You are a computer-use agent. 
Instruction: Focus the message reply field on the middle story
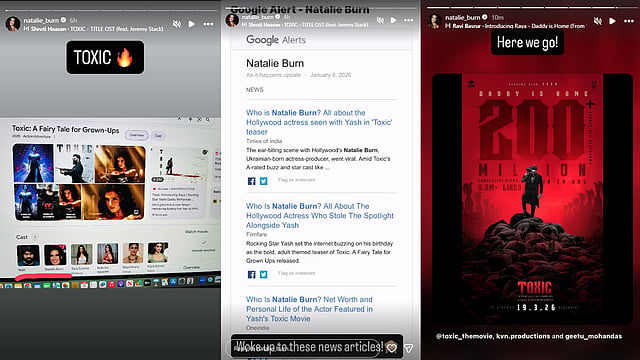point(304,347)
